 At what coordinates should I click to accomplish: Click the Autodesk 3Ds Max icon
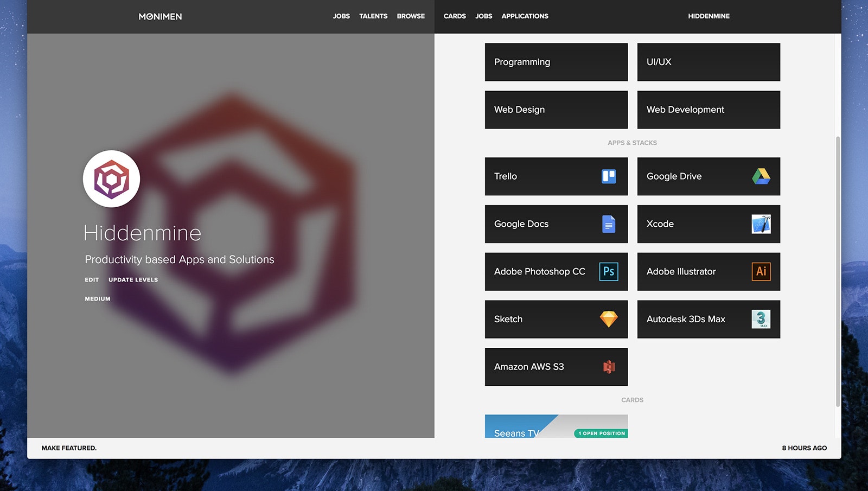pos(761,319)
